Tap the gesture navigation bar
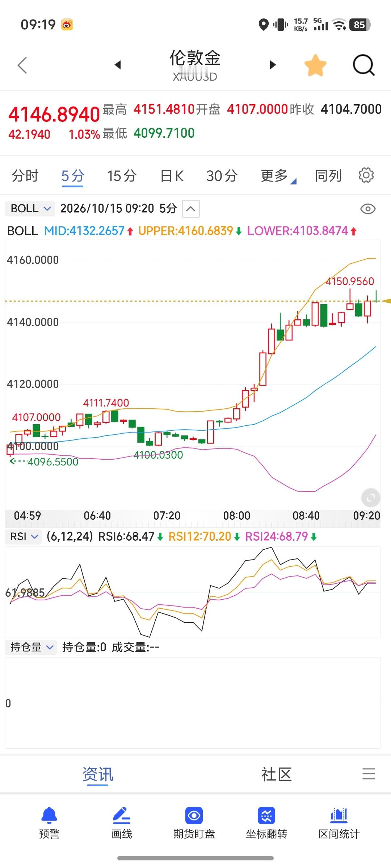The image size is (391, 868). pos(195,858)
